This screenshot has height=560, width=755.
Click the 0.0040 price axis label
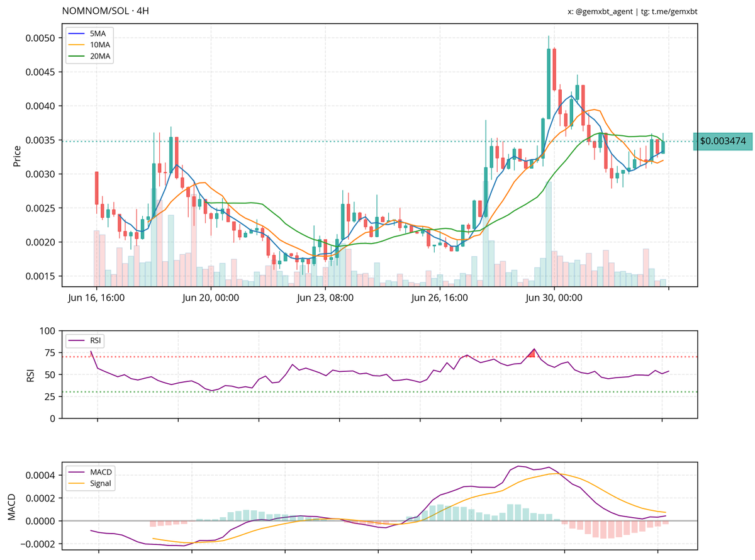pos(41,106)
